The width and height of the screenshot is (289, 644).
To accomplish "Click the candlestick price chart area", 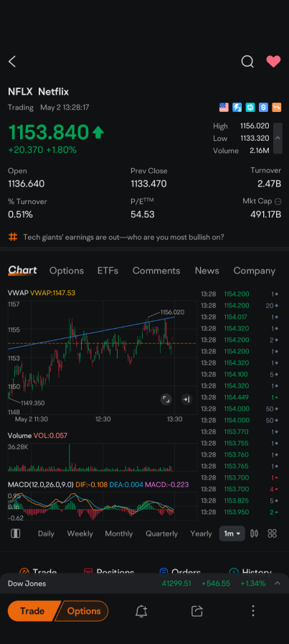I will pos(102,356).
